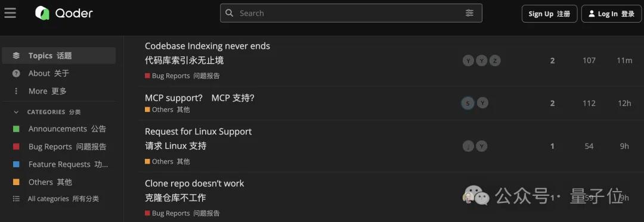Viewport: 644px width, 222px height.
Task: Click the About question mark icon
Action: tap(16, 73)
